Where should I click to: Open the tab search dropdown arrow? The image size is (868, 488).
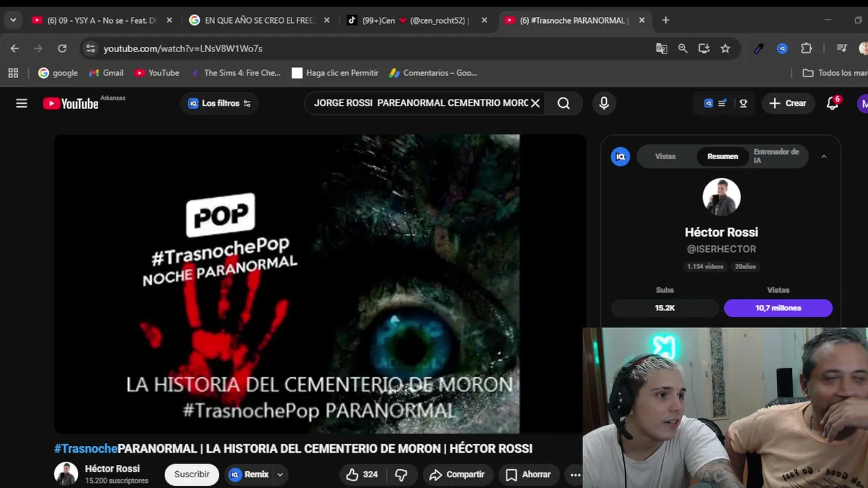tap(13, 20)
